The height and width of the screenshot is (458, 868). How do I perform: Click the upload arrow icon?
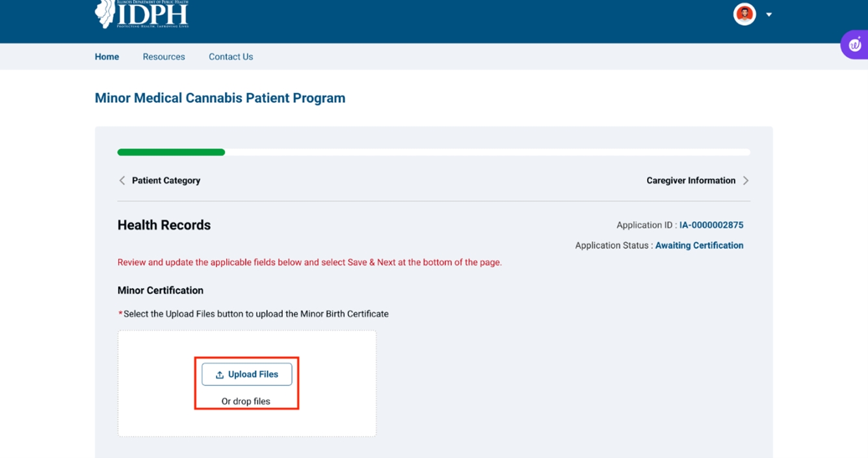pyautogui.click(x=220, y=375)
